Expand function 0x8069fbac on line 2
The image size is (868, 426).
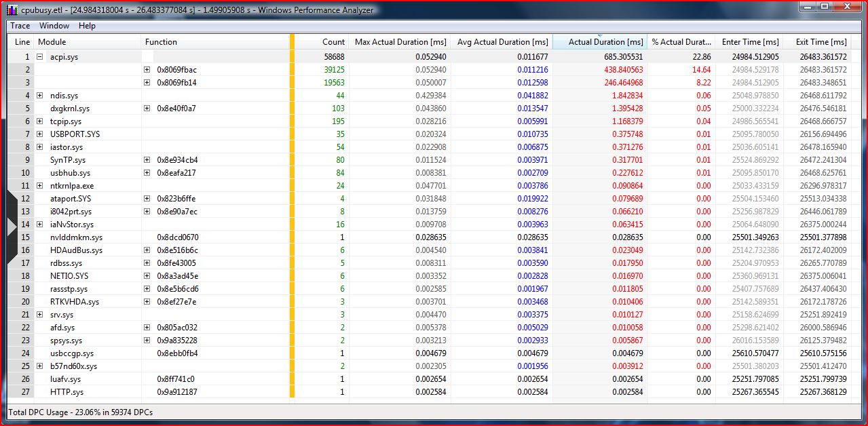[147, 70]
